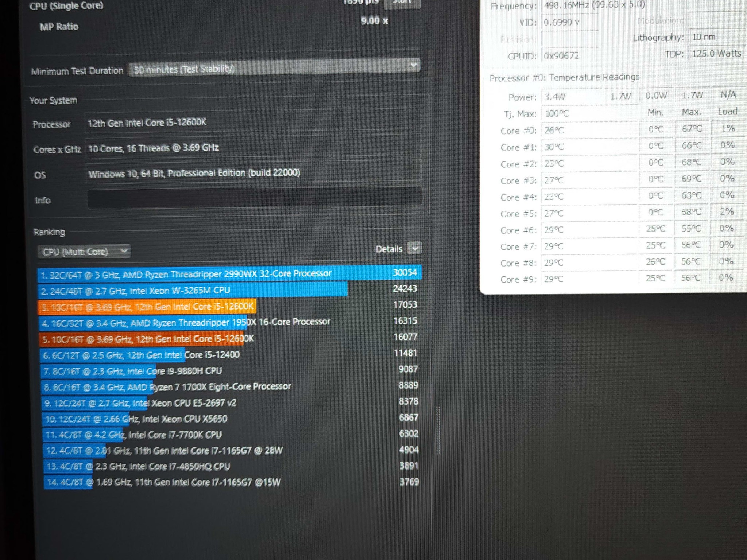Click the Details label in Ranking
The image size is (747, 560).
(389, 249)
